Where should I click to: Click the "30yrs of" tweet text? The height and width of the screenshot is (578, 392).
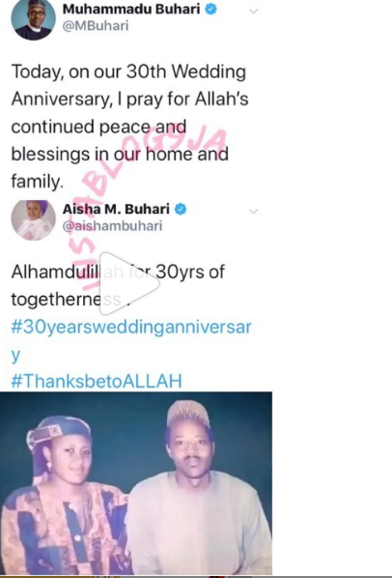tap(190, 272)
